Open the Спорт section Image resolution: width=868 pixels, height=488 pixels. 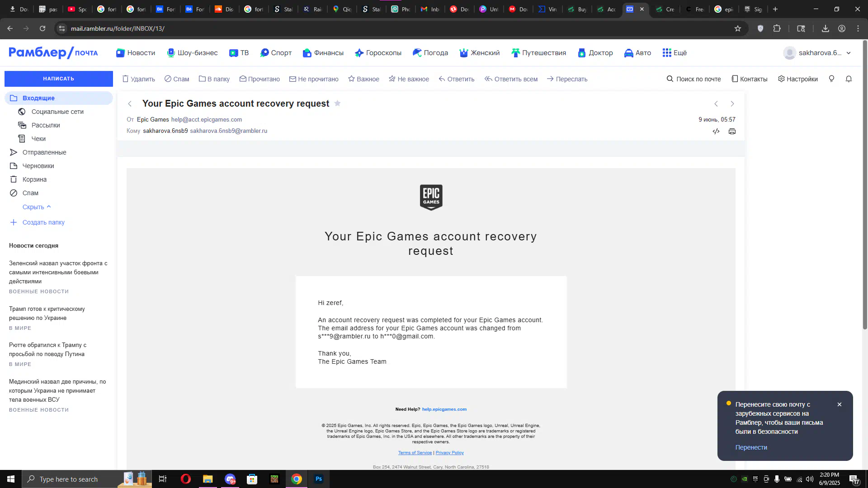tap(276, 53)
